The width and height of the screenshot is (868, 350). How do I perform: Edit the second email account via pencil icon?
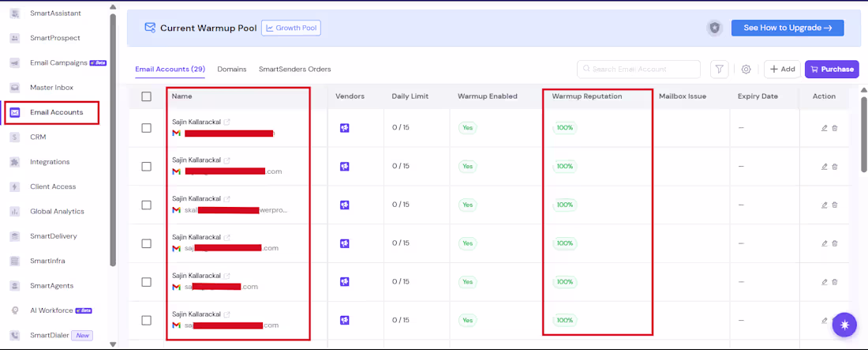click(x=825, y=167)
